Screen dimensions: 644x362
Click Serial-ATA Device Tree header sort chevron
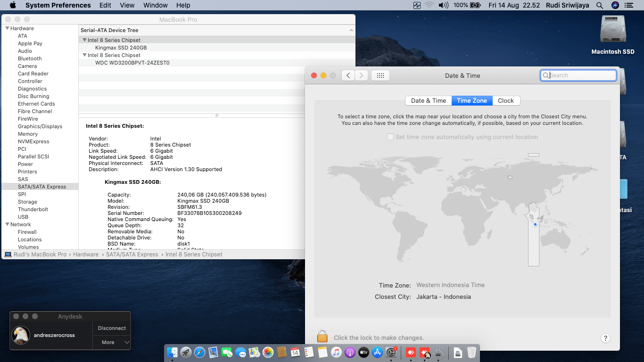351,30
